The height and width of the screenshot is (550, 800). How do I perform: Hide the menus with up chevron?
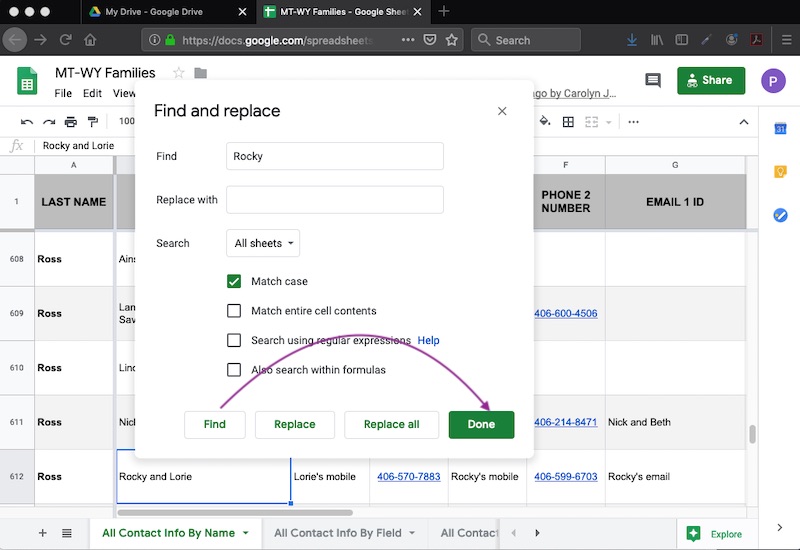744,122
